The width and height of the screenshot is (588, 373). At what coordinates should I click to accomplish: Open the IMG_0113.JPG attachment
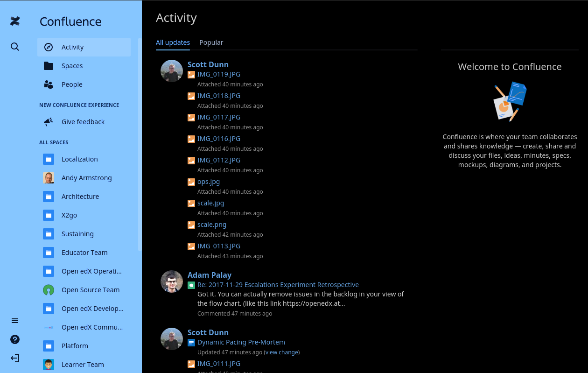(219, 246)
